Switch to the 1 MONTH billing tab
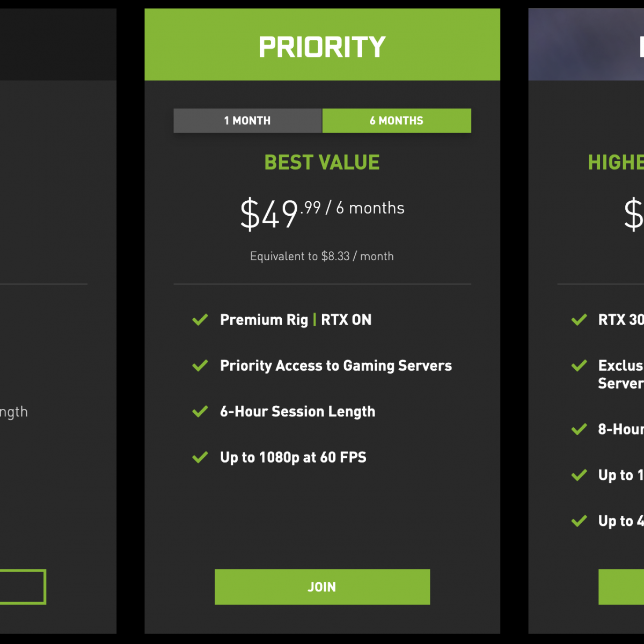The width and height of the screenshot is (644, 644). tap(247, 121)
